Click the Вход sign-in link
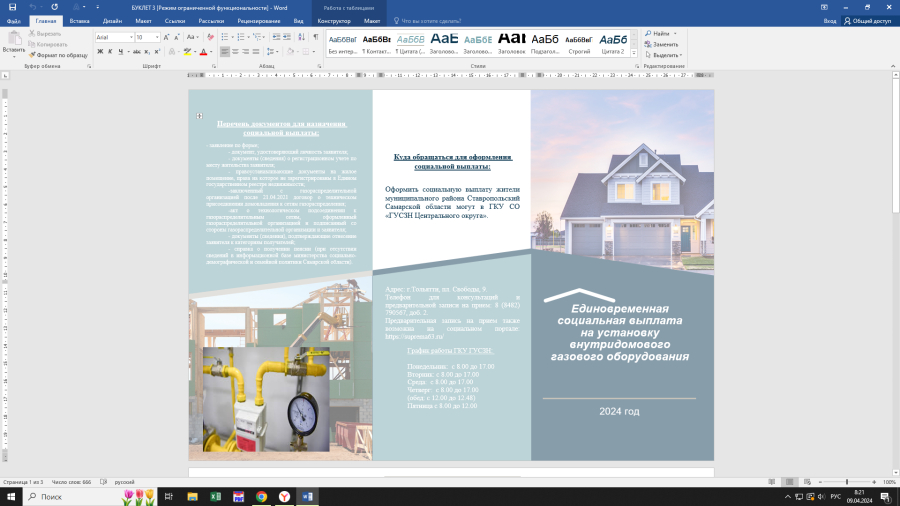The width and height of the screenshot is (900, 506). tap(830, 21)
